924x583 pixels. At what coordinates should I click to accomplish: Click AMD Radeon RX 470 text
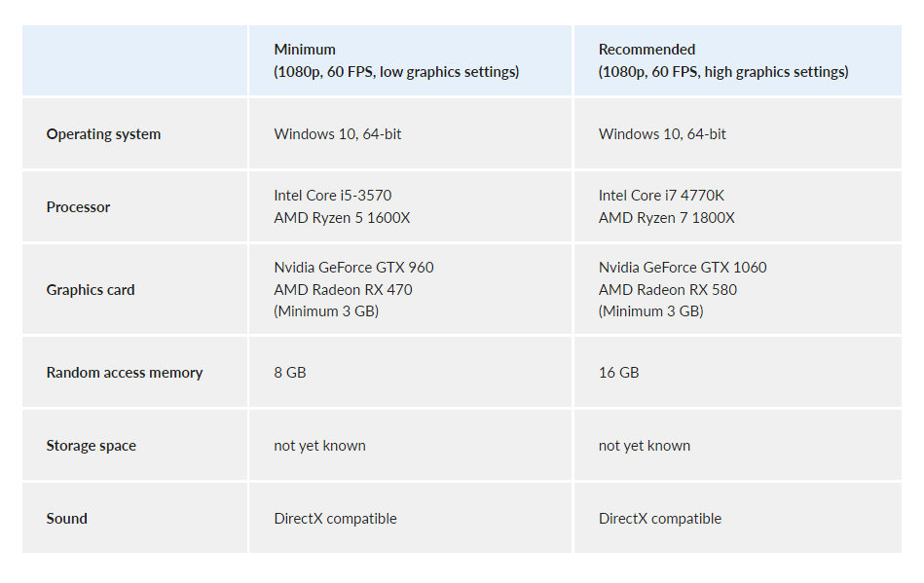click(x=343, y=290)
